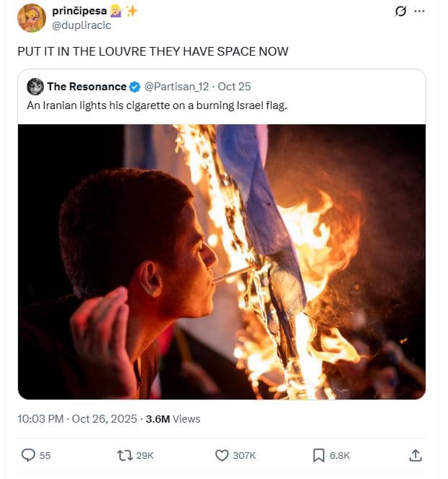This screenshot has height=479, width=448.
Task: Click the @dupliracic handle
Action: pos(81,25)
